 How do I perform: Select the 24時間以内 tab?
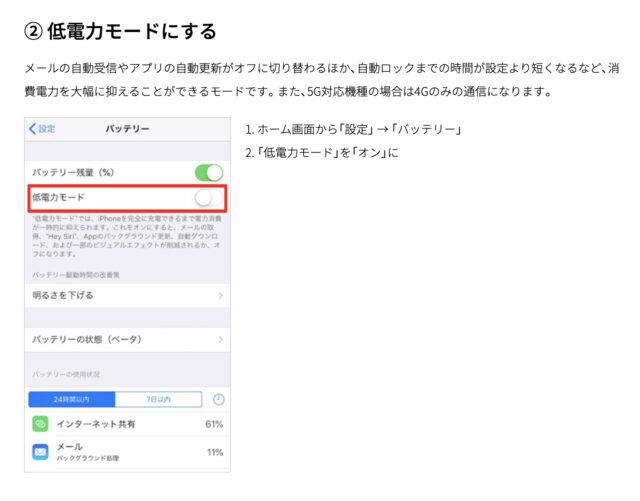tap(72, 399)
